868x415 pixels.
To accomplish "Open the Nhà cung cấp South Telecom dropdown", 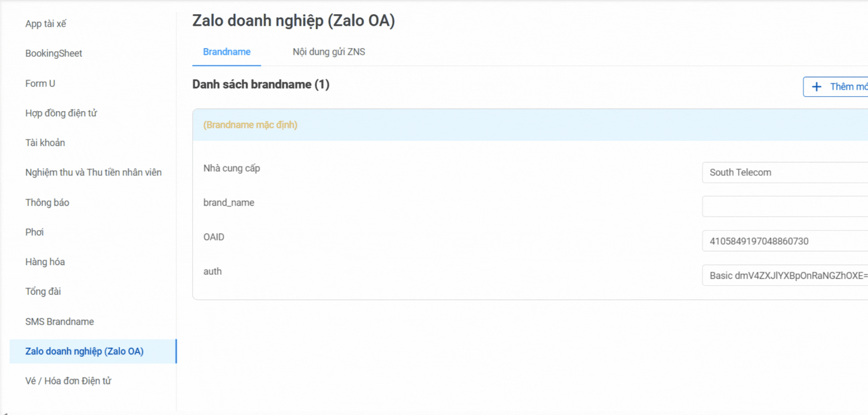I will 784,173.
